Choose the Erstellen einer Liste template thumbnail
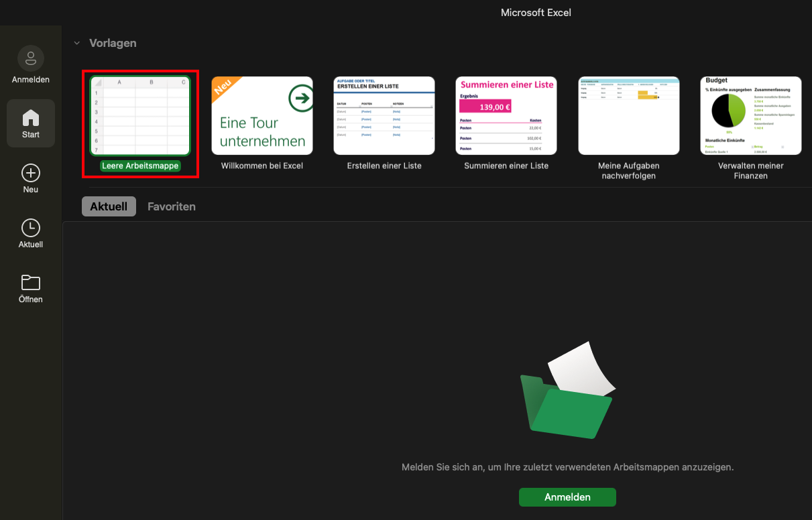Image resolution: width=812 pixels, height=520 pixels. click(x=384, y=115)
